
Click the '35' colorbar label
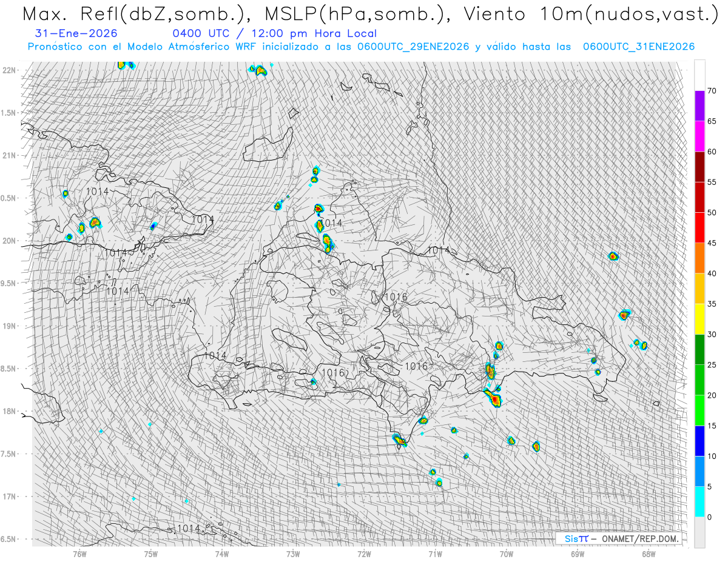tap(712, 304)
